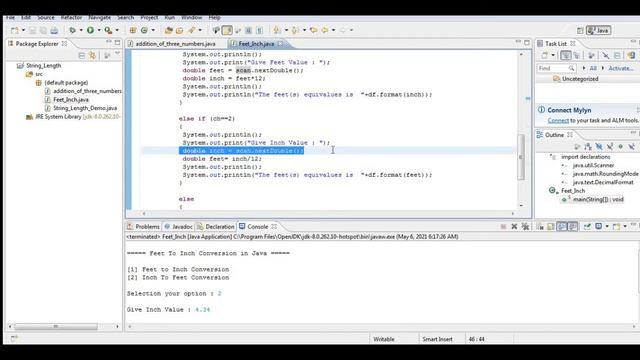This screenshot has height=360, width=640.
Task: Click the Open Perspective icon
Action: pos(580,30)
